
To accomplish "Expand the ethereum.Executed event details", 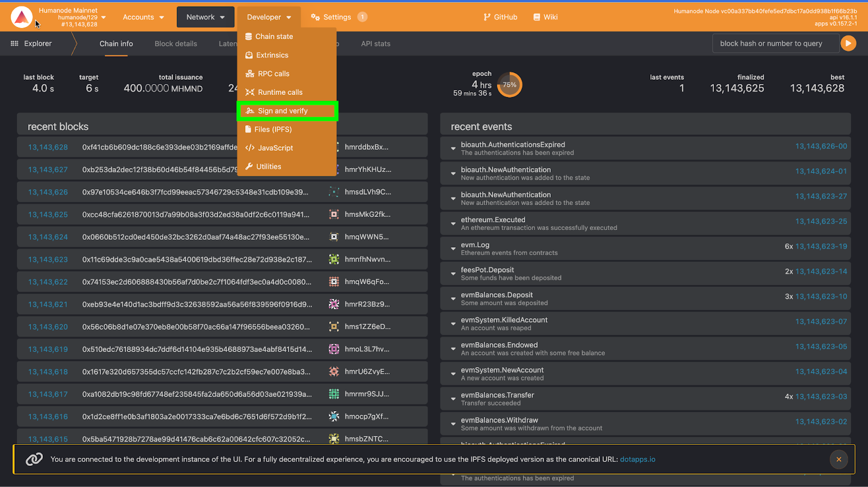I will [x=453, y=223].
